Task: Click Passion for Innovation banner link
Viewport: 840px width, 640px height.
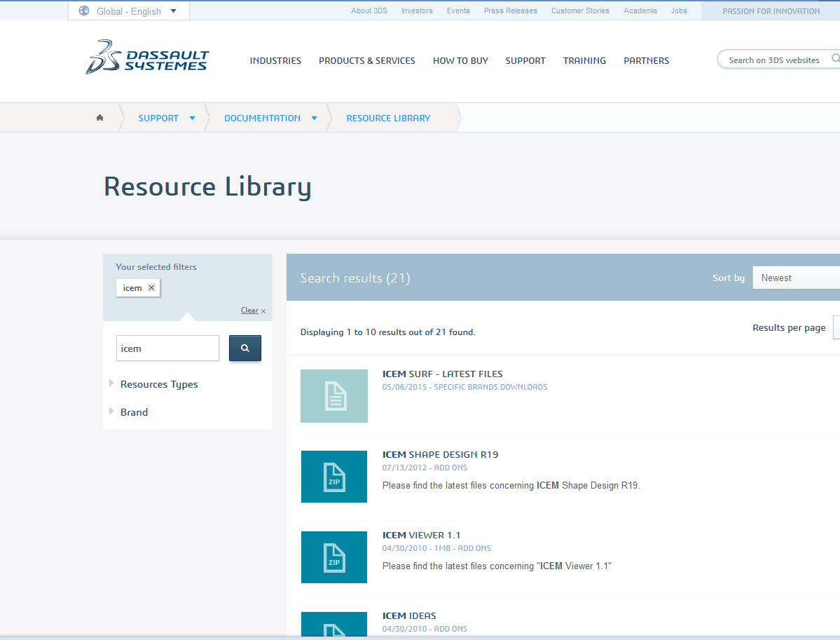Action: click(771, 11)
